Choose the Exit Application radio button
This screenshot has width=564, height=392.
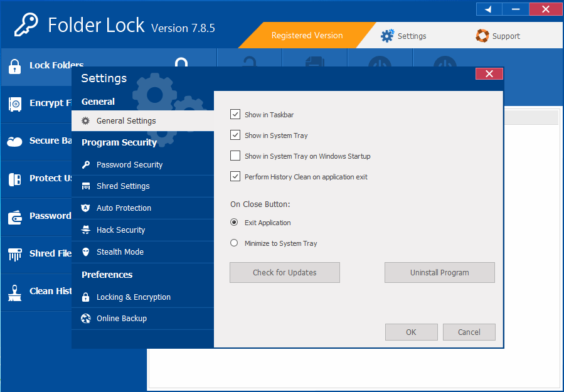(x=234, y=223)
